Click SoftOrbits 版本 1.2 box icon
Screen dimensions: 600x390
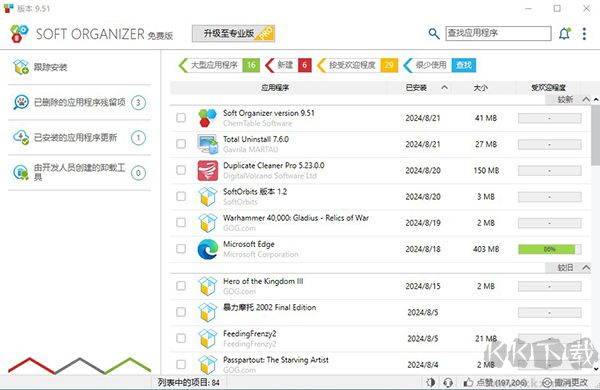tap(208, 196)
